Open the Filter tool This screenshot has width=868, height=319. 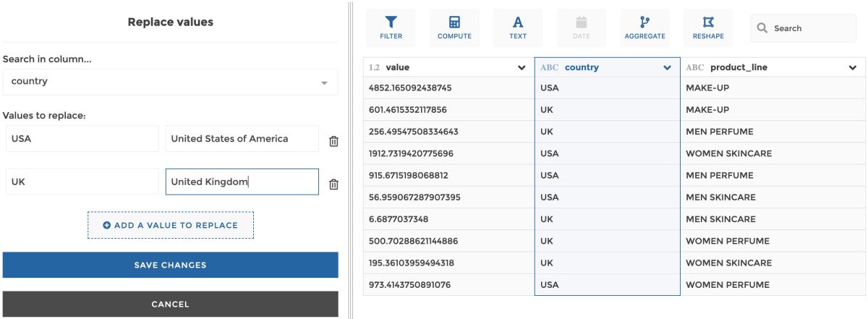pyautogui.click(x=391, y=28)
